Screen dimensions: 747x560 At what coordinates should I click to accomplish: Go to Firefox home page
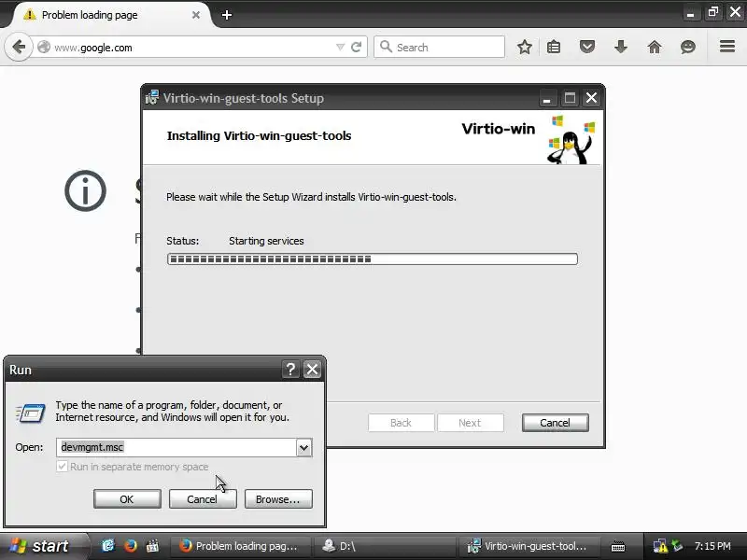[655, 48]
